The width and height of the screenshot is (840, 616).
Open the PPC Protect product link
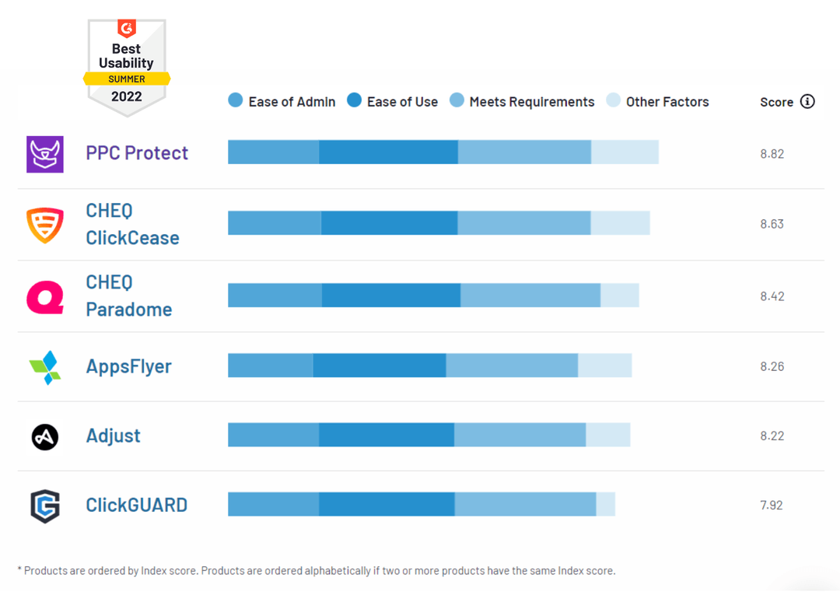coord(137,153)
